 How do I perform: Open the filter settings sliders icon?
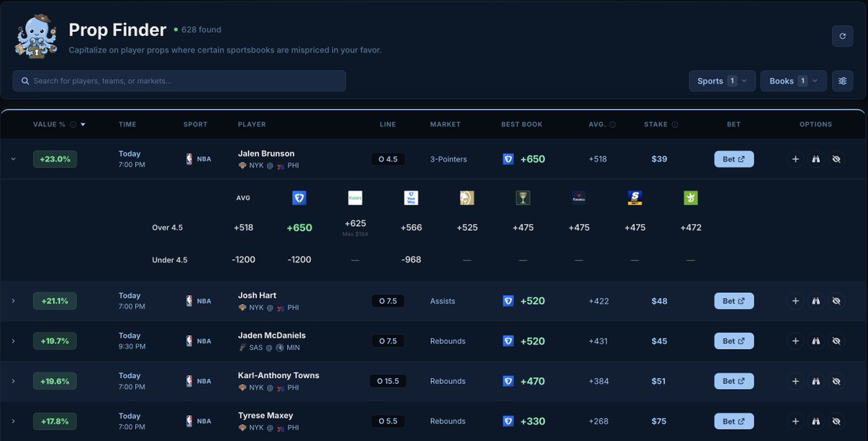coord(843,81)
